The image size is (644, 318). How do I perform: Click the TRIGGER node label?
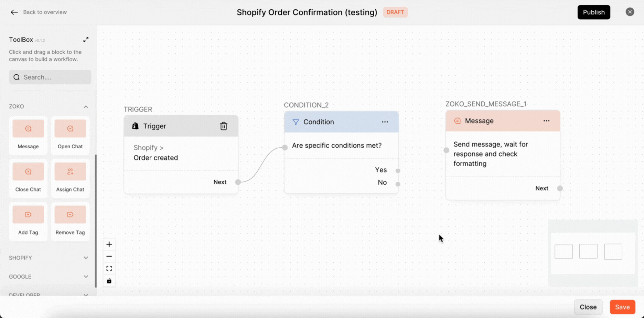[138, 109]
